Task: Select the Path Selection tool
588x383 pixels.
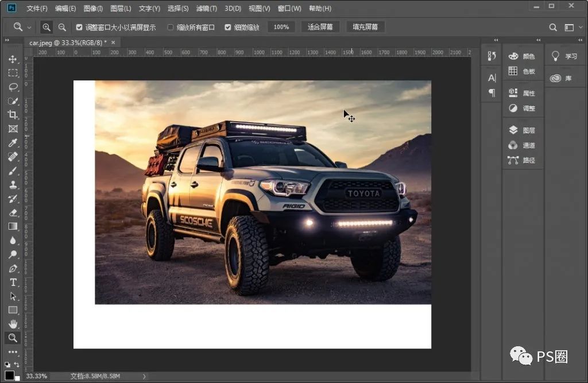Action: click(x=13, y=296)
